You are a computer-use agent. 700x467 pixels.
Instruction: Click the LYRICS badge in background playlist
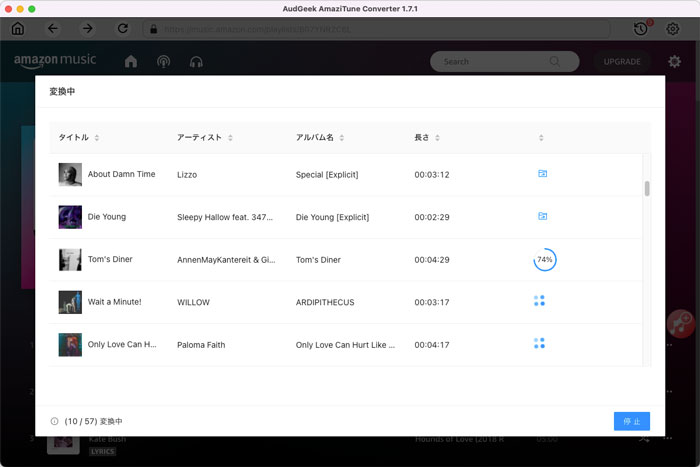(x=102, y=451)
